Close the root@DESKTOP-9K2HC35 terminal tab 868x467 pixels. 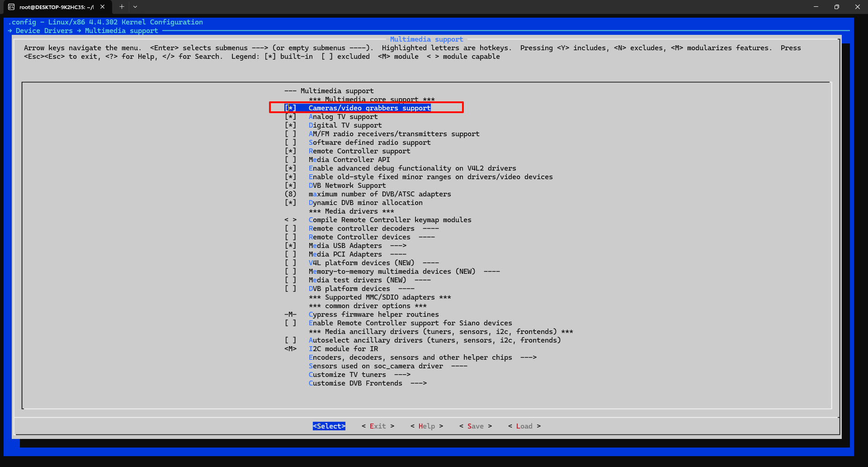(103, 7)
